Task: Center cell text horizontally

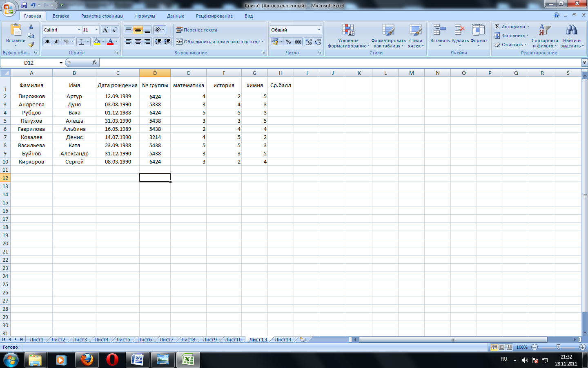Action: pyautogui.click(x=138, y=42)
